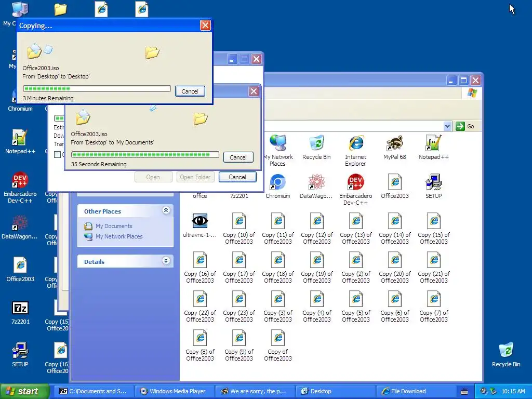Switch to Desktop taskbar item

point(335,391)
